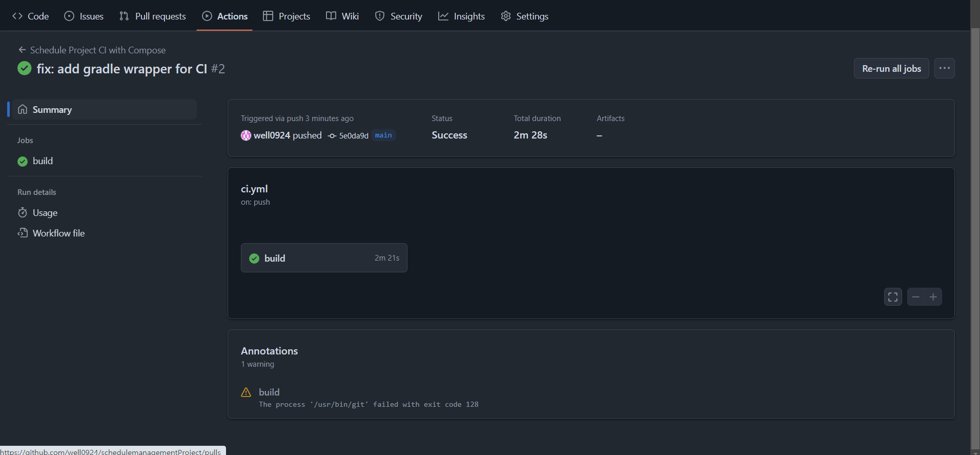Image resolution: width=980 pixels, height=455 pixels.
Task: Click the Workflow file code icon
Action: tap(23, 233)
